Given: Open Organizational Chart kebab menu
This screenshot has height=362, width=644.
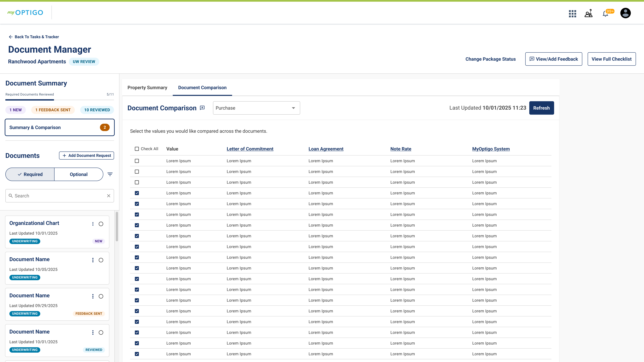Looking at the screenshot, I should pyautogui.click(x=93, y=224).
